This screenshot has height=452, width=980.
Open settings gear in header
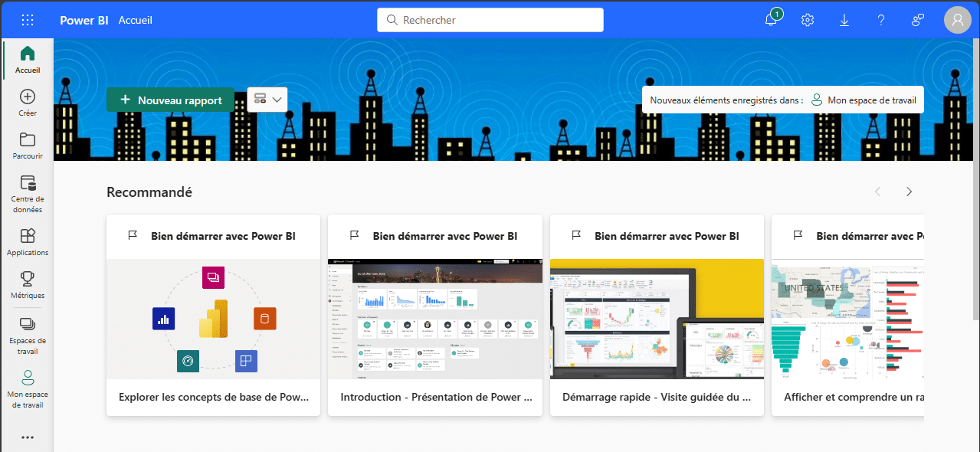(x=808, y=20)
